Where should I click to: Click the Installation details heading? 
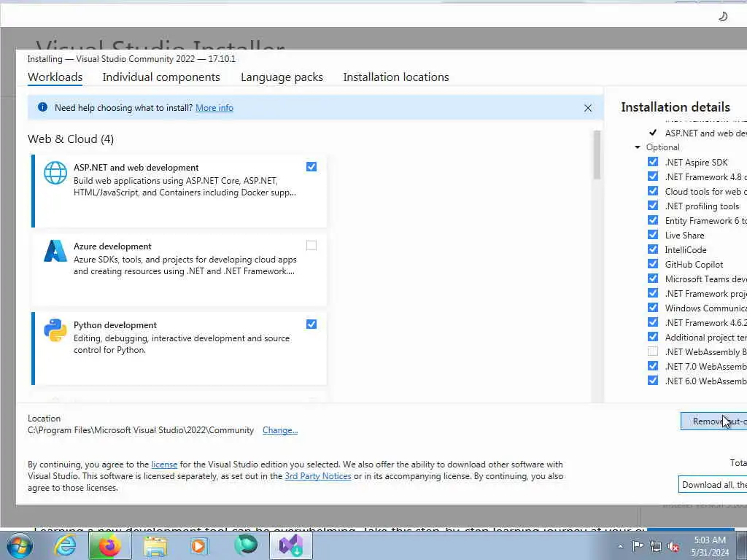click(676, 107)
